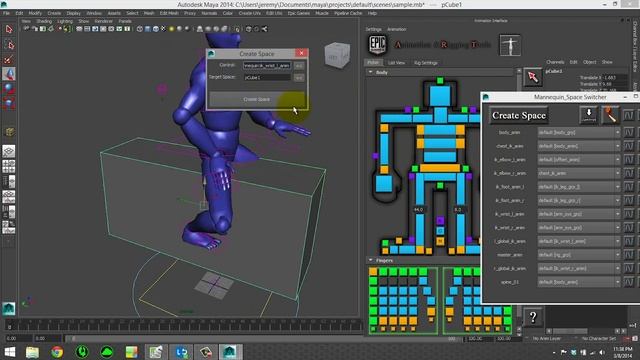
Task: Open the Channels menu in channel box
Action: click(555, 62)
